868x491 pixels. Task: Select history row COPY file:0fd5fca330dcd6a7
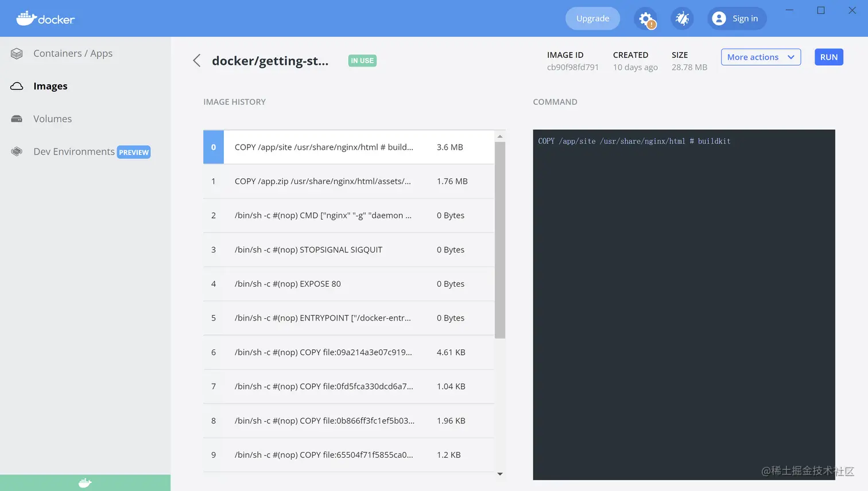pos(348,387)
